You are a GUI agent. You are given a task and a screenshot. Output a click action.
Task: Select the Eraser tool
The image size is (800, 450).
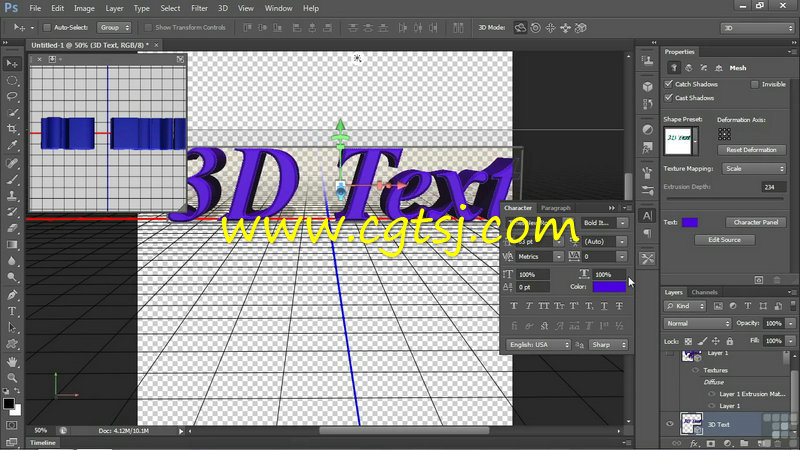pos(12,228)
